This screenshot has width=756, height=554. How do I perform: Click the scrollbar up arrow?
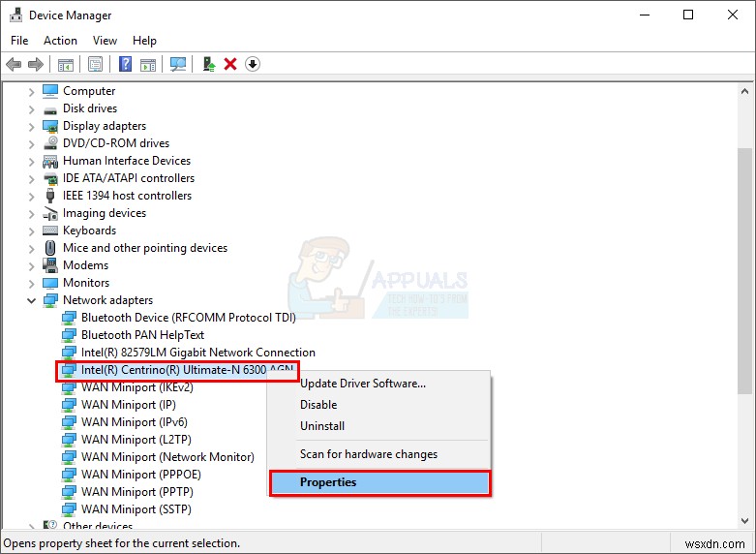coord(744,91)
